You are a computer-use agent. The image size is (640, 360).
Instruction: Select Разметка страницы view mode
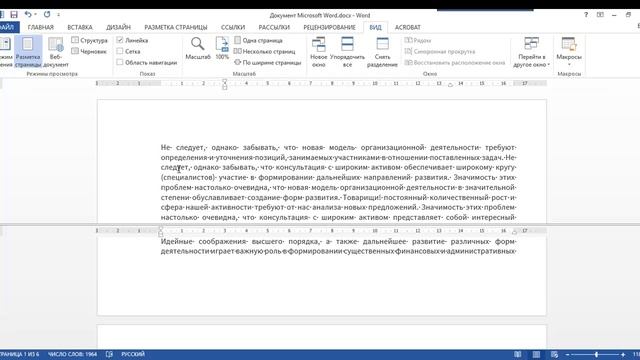[28, 52]
